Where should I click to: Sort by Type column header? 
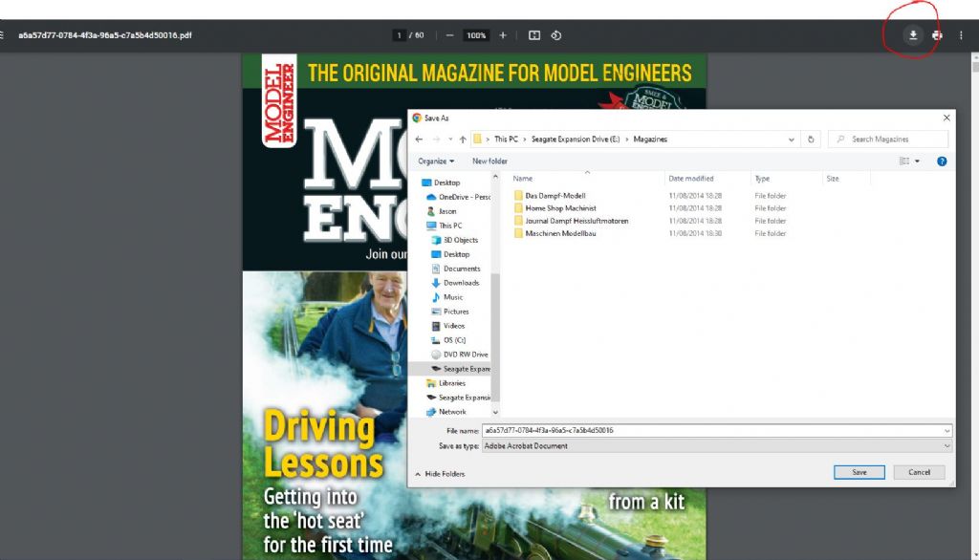click(x=762, y=179)
